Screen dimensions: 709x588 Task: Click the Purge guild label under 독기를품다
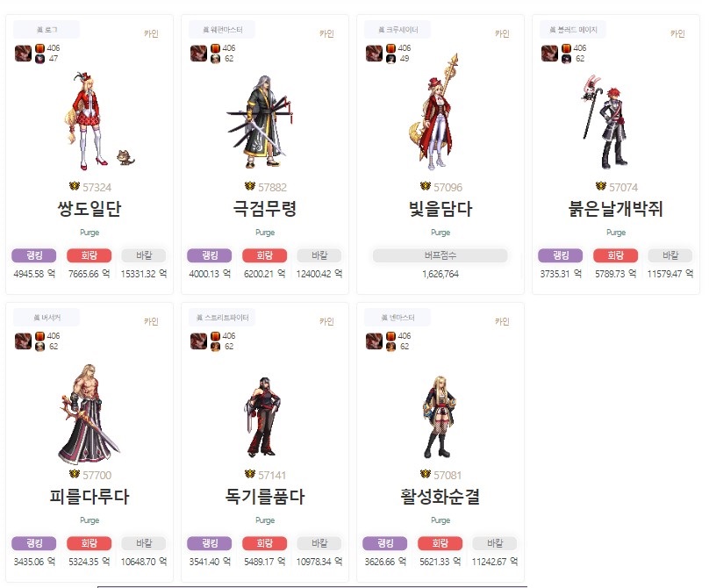[265, 520]
